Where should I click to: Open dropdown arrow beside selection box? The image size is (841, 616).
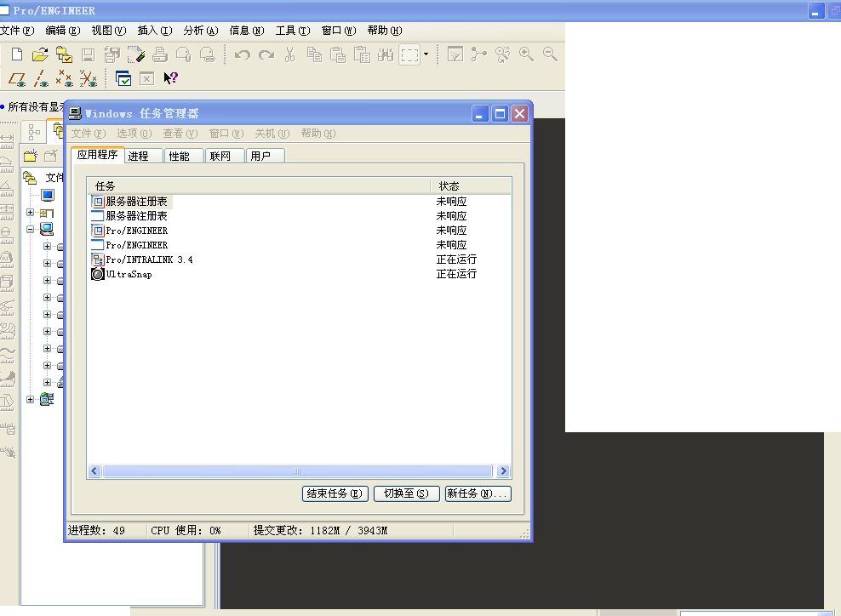(x=426, y=54)
